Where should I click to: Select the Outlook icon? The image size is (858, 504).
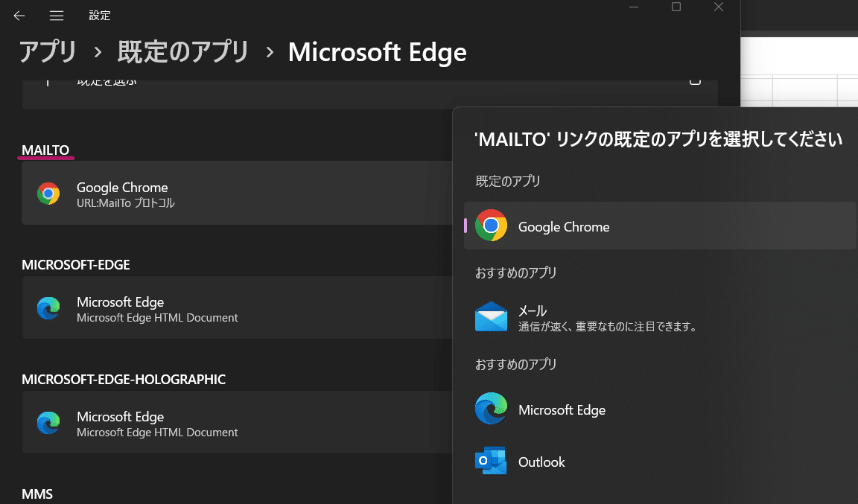[x=491, y=461]
